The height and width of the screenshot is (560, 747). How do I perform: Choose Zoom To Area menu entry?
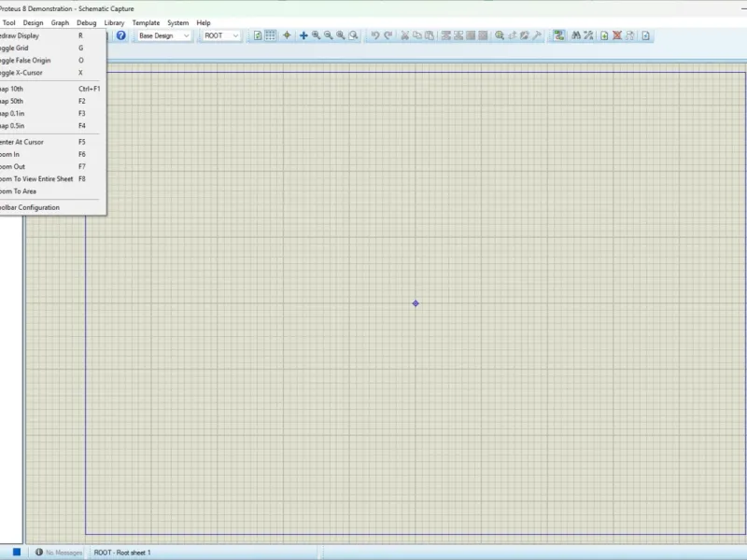coord(51,192)
